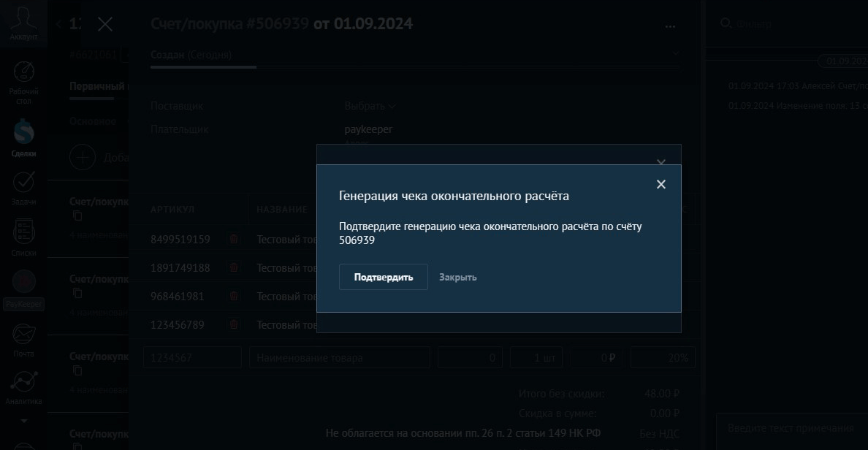Expand the Выбрать supplier dropdown
The height and width of the screenshot is (450, 868).
370,106
